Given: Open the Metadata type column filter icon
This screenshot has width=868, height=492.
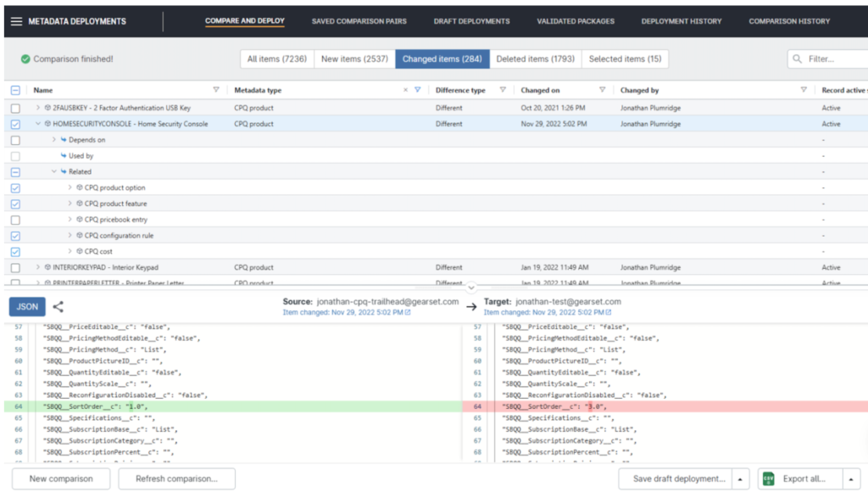Looking at the screenshot, I should tap(418, 90).
